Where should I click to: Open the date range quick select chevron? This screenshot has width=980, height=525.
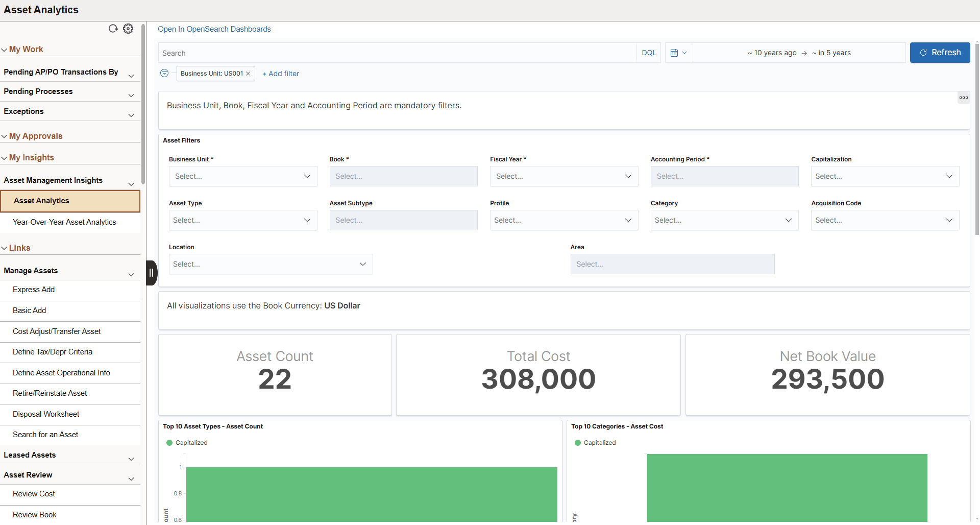pyautogui.click(x=684, y=53)
